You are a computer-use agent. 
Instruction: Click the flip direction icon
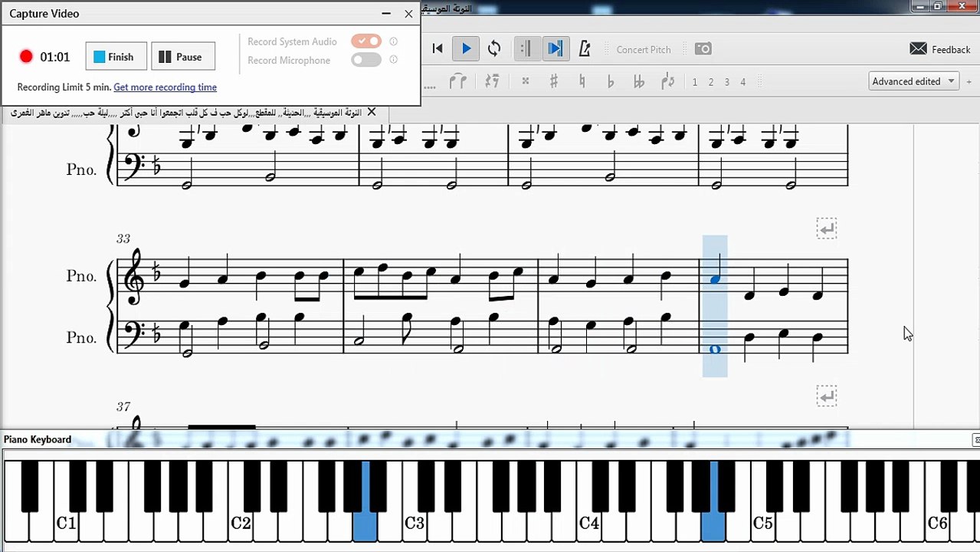coord(667,81)
